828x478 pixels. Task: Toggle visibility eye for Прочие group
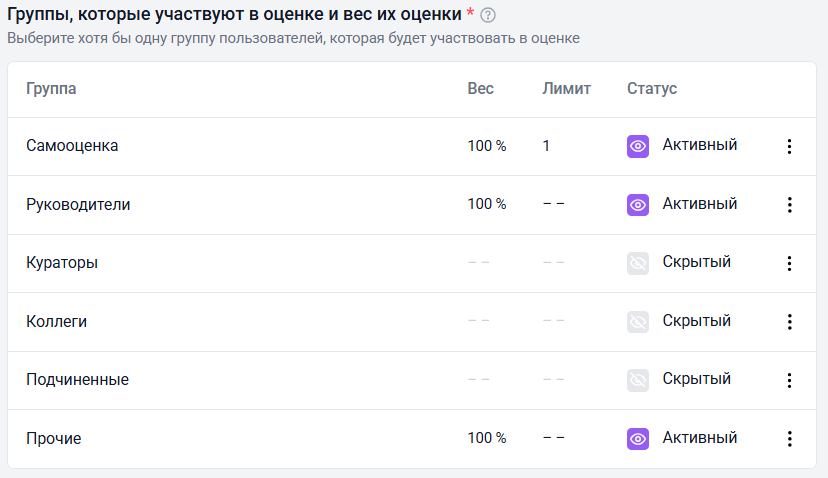pyautogui.click(x=638, y=438)
